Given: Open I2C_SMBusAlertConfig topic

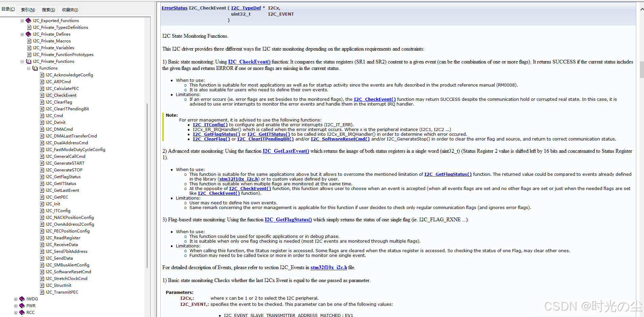Looking at the screenshot, I should coord(67,265).
